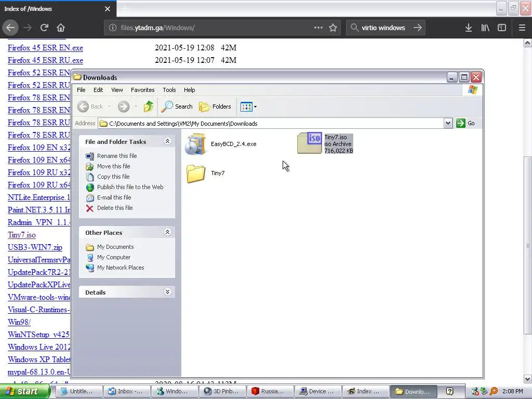The height and width of the screenshot is (399, 532).
Task: Close the Index of /Windows tab
Action: (108, 9)
